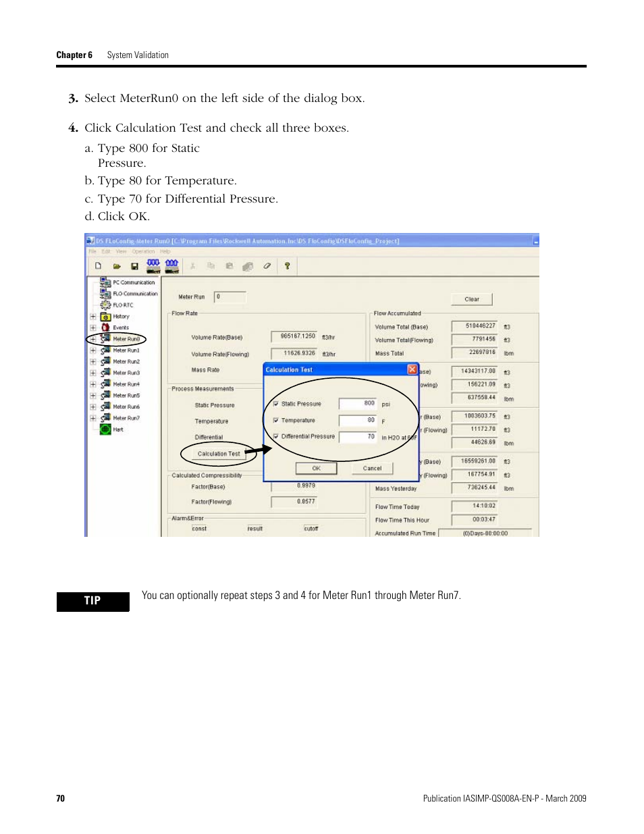Screen dimensions: 644x834
Task: Select the Hart globe icon
Action: (105, 429)
